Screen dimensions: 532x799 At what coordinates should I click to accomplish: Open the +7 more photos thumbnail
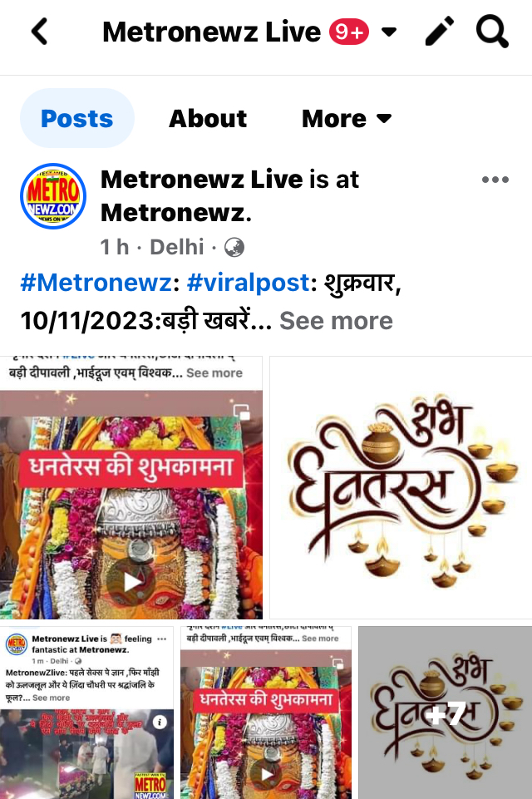point(445,713)
